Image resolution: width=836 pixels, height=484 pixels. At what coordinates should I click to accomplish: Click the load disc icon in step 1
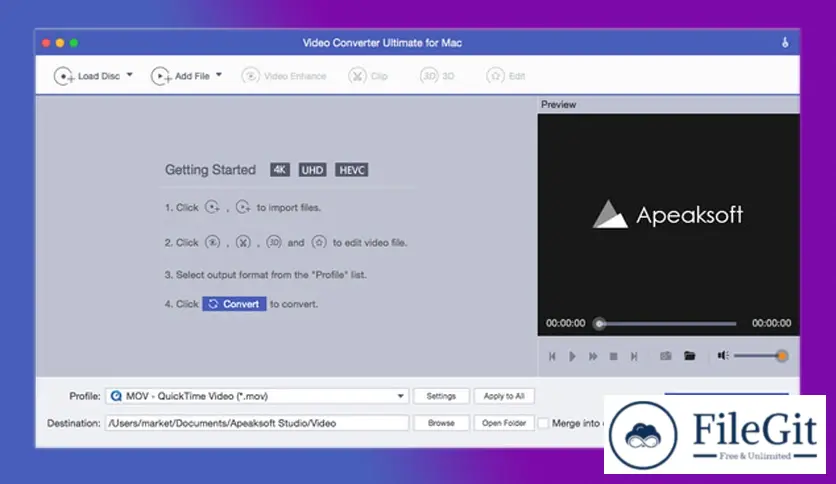pyautogui.click(x=212, y=207)
